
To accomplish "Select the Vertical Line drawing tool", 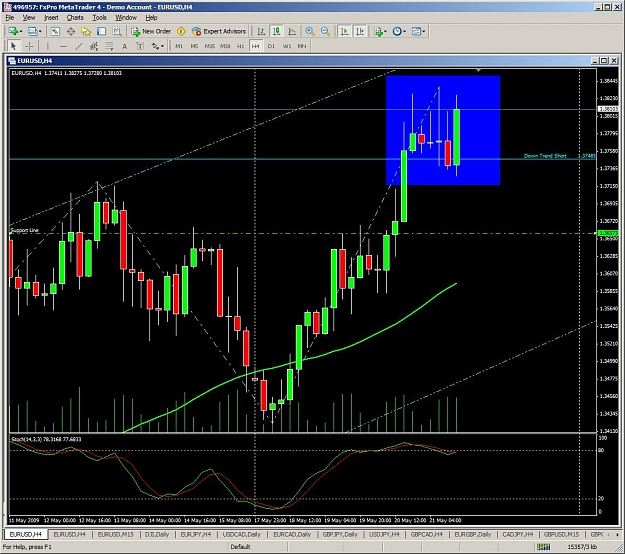I will (47, 46).
